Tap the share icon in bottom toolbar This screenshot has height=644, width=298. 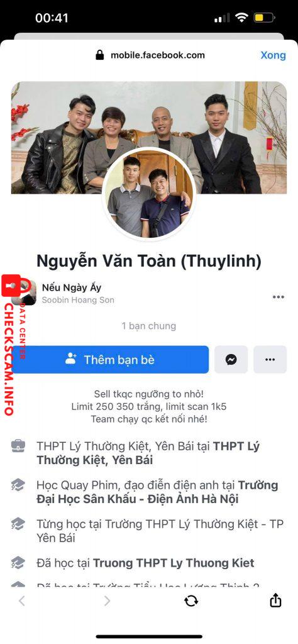[x=275, y=600]
